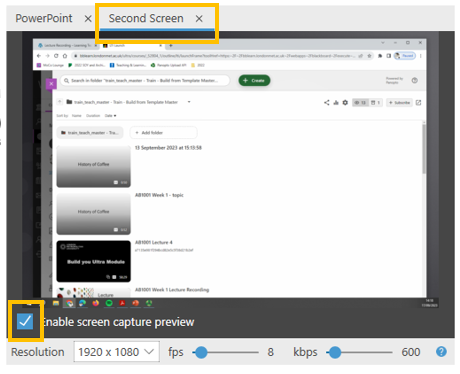The image size is (460, 374).
Task: Click the browser reload icon in preview
Action: (56, 56)
